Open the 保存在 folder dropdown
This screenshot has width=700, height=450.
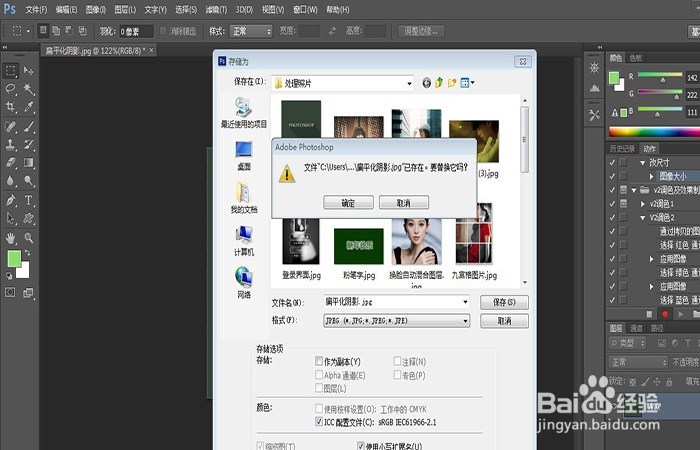pyautogui.click(x=409, y=83)
